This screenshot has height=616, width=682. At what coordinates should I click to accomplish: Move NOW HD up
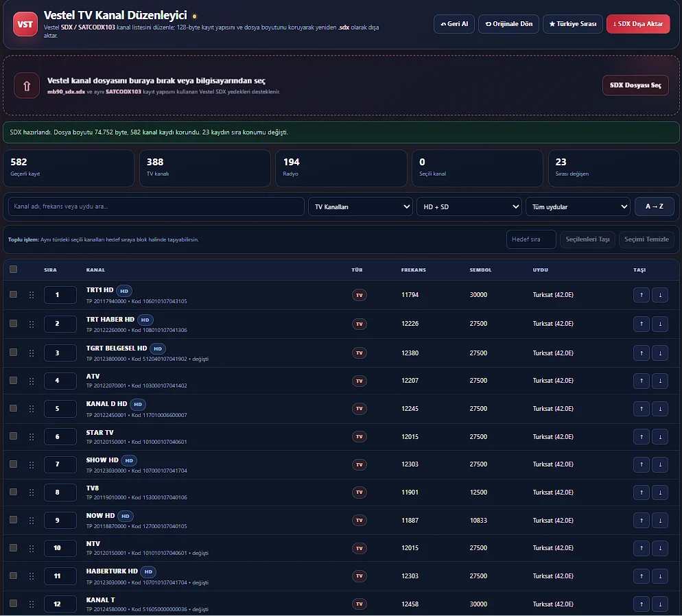(x=641, y=521)
